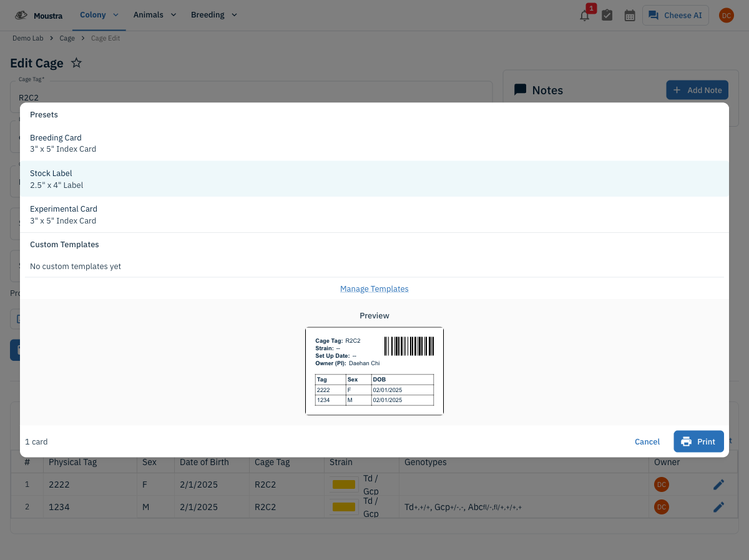Go to Demo Lab breadcrumb
The height and width of the screenshot is (560, 749).
tap(28, 38)
